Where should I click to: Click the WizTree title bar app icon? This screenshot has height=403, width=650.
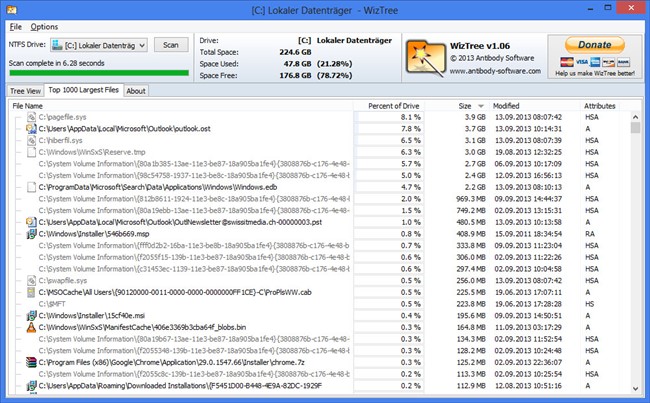coord(12,10)
